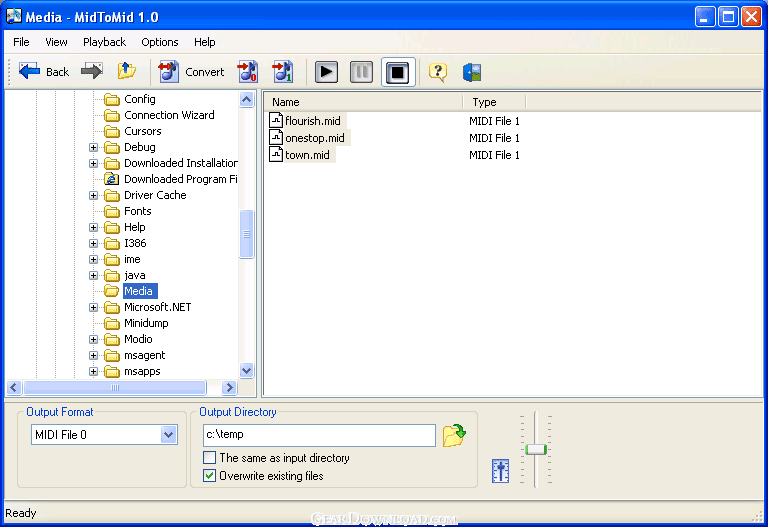This screenshot has height=527, width=768.
Task: Uncheck 'Overwrite existing files'
Action: pyautogui.click(x=210, y=476)
